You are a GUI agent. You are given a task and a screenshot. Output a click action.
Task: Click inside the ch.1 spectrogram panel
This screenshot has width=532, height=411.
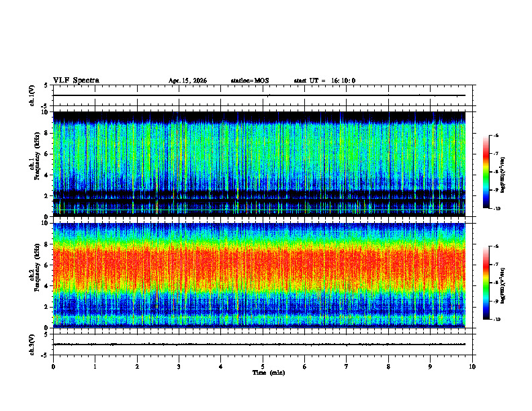pos(259,164)
